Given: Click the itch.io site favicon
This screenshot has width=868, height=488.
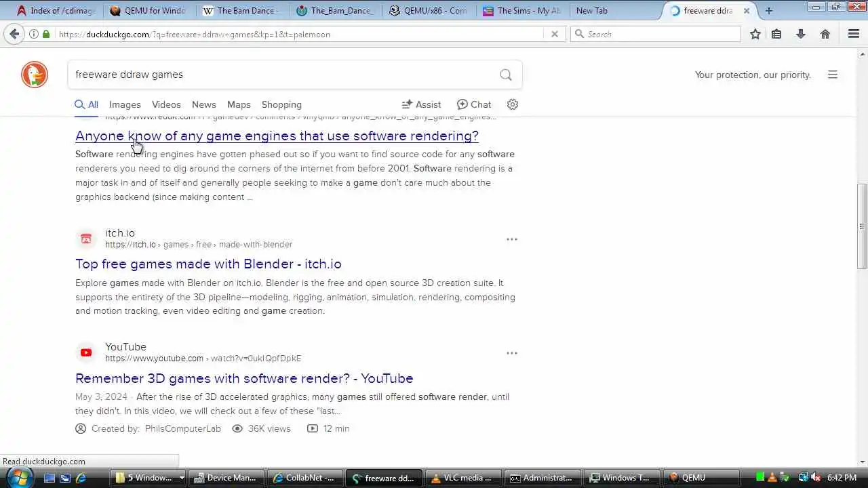Looking at the screenshot, I should pos(86,239).
